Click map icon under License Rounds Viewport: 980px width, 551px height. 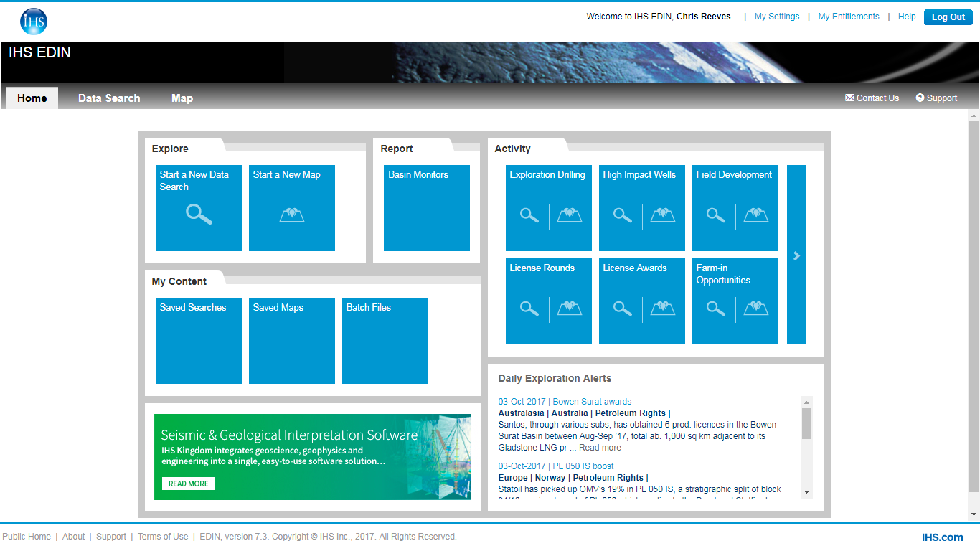coord(570,308)
